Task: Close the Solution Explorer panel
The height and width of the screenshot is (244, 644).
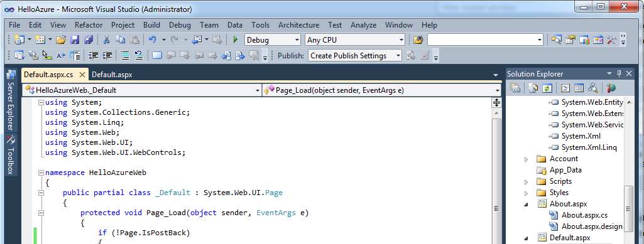Action: click(x=629, y=74)
